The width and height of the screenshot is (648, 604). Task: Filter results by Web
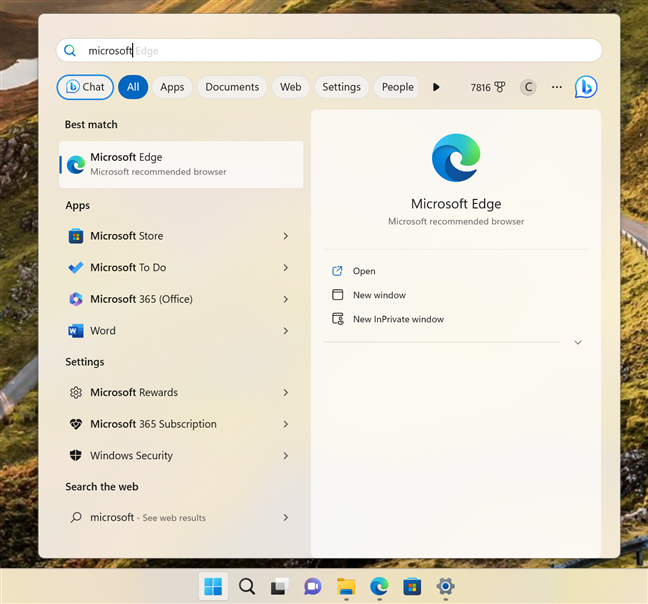(x=291, y=87)
